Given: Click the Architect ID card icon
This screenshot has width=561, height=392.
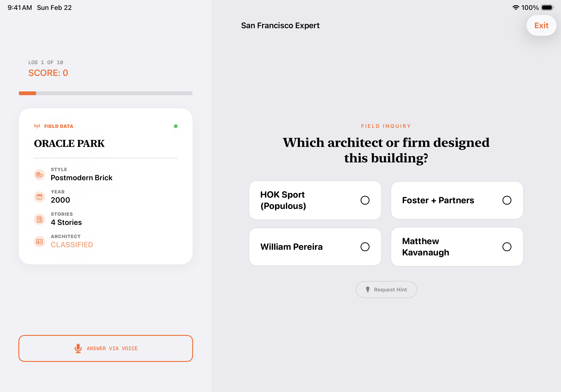Looking at the screenshot, I should (x=39, y=241).
